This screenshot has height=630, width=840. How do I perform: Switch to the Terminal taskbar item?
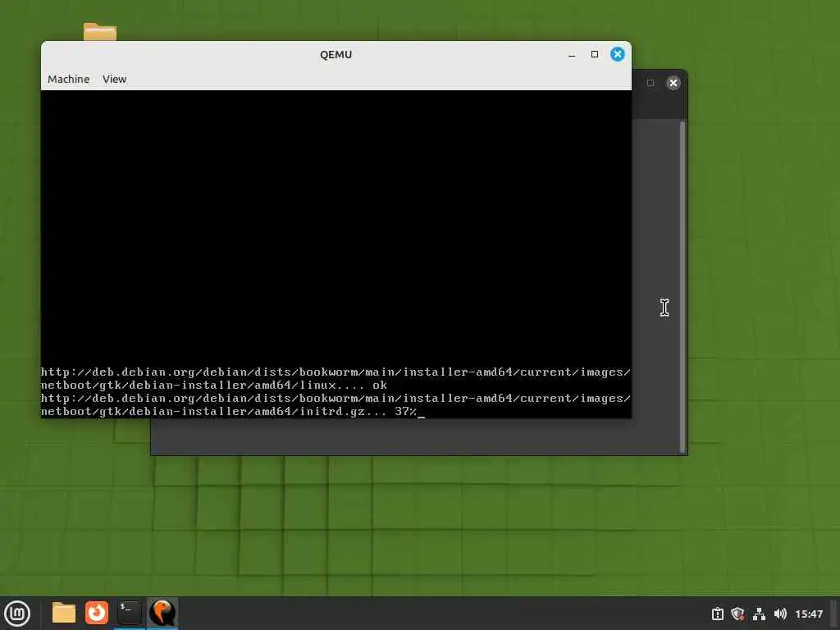tap(129, 613)
